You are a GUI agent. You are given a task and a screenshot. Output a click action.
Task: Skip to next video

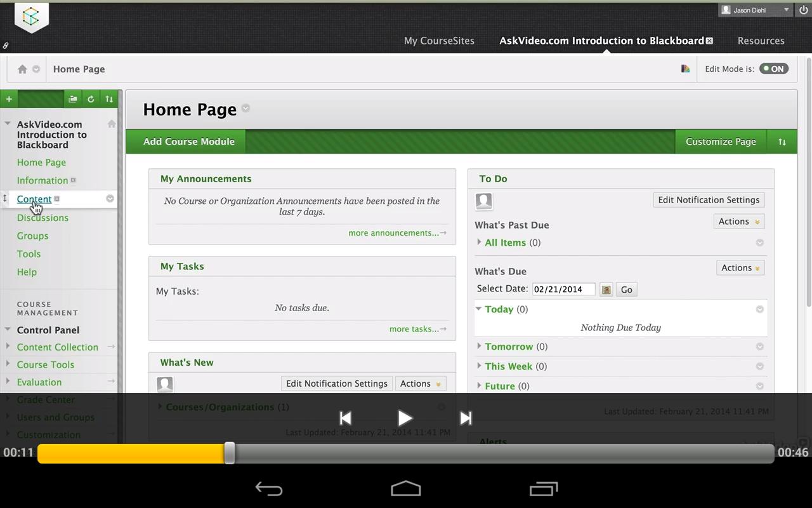(466, 418)
